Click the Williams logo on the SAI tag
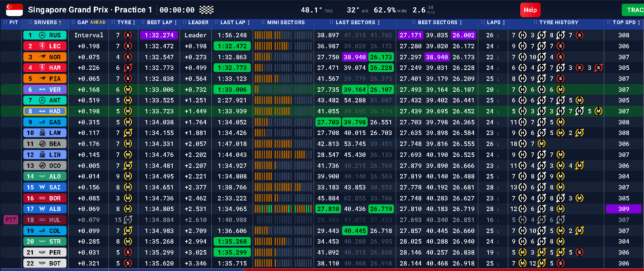Screen dimensions: 644x271 (42, 187)
